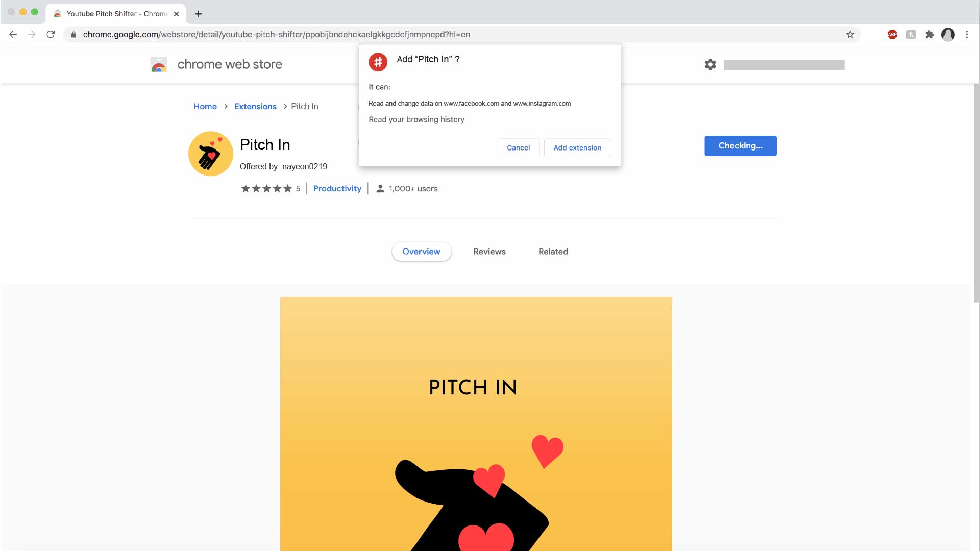
Task: Select the Overview tab
Action: click(x=421, y=252)
